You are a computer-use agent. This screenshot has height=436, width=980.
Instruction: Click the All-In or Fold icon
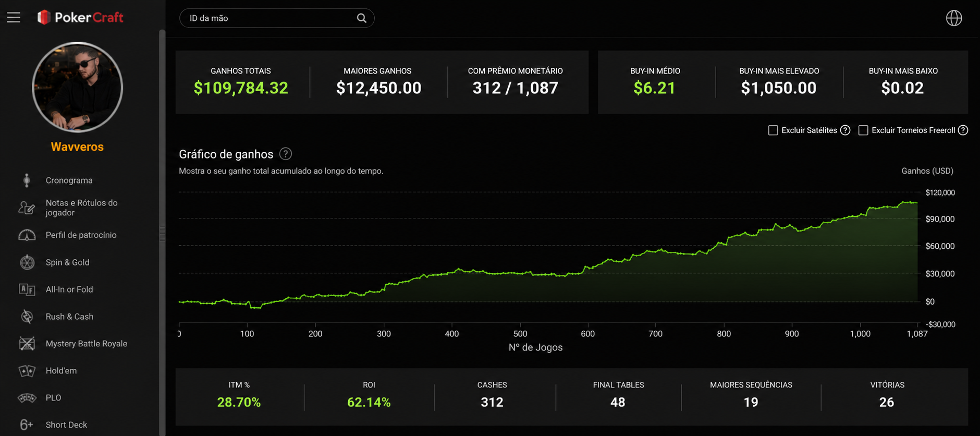pyautogui.click(x=27, y=289)
